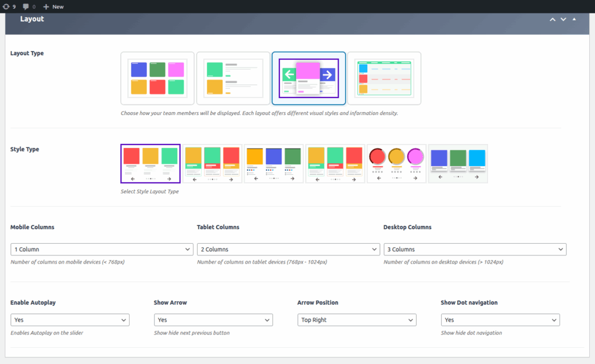Select the table layout type thumbnail

coord(384,78)
